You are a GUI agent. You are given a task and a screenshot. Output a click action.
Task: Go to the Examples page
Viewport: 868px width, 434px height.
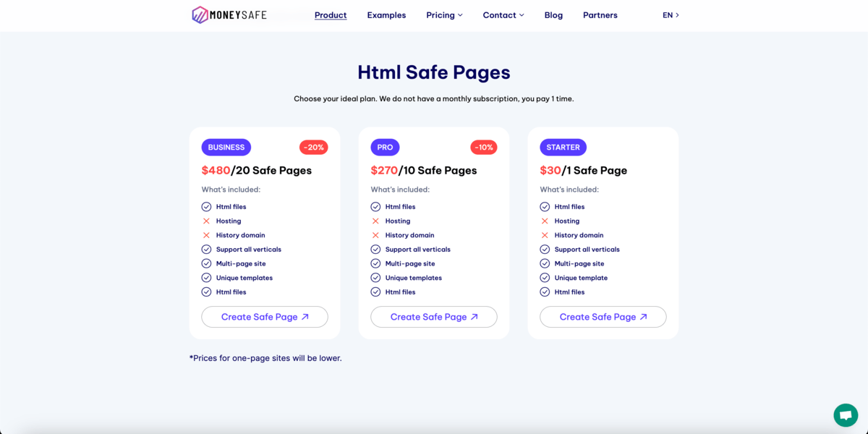386,15
